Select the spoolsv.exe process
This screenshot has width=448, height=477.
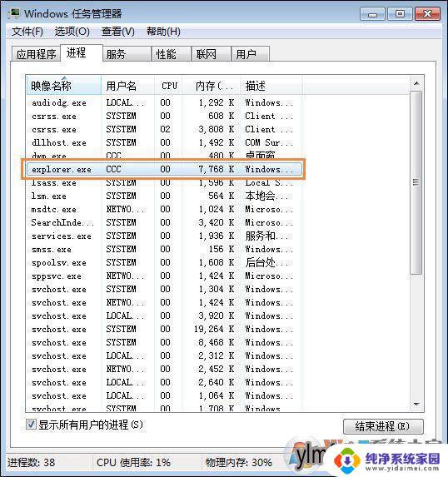164,262
